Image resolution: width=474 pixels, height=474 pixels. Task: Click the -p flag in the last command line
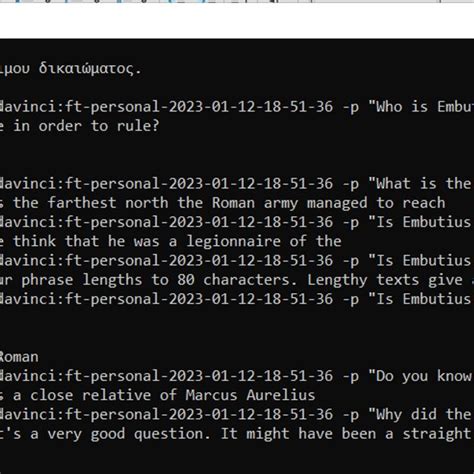(x=351, y=415)
